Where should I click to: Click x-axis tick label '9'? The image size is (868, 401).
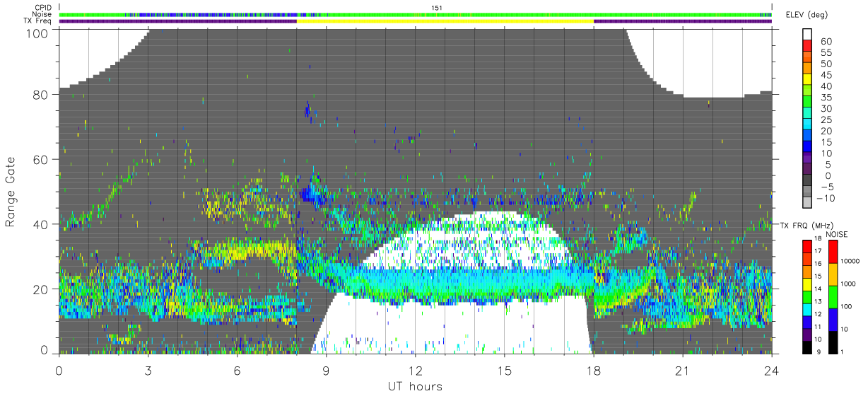coord(326,370)
